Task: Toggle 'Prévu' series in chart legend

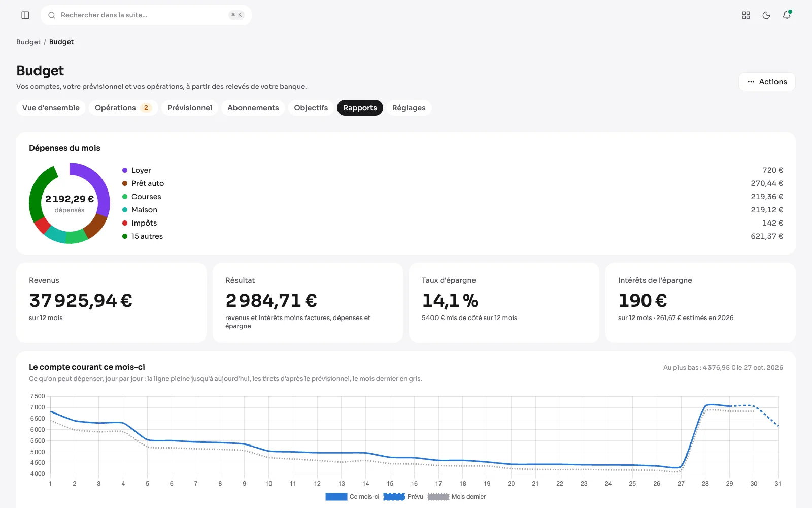Action: (x=403, y=497)
